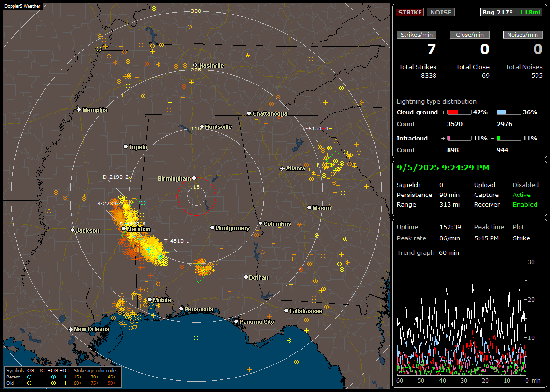Click the Close/min label button
The width and height of the screenshot is (550, 392).
click(470, 35)
